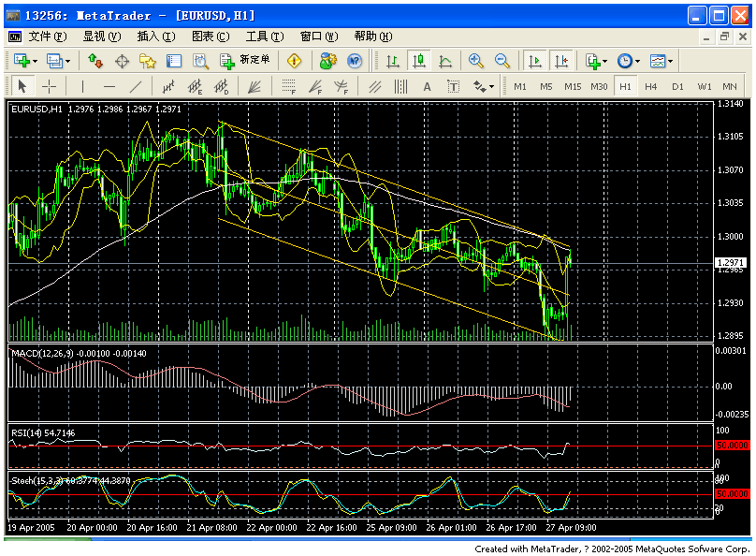Open the 插入(I) menu

156,37
